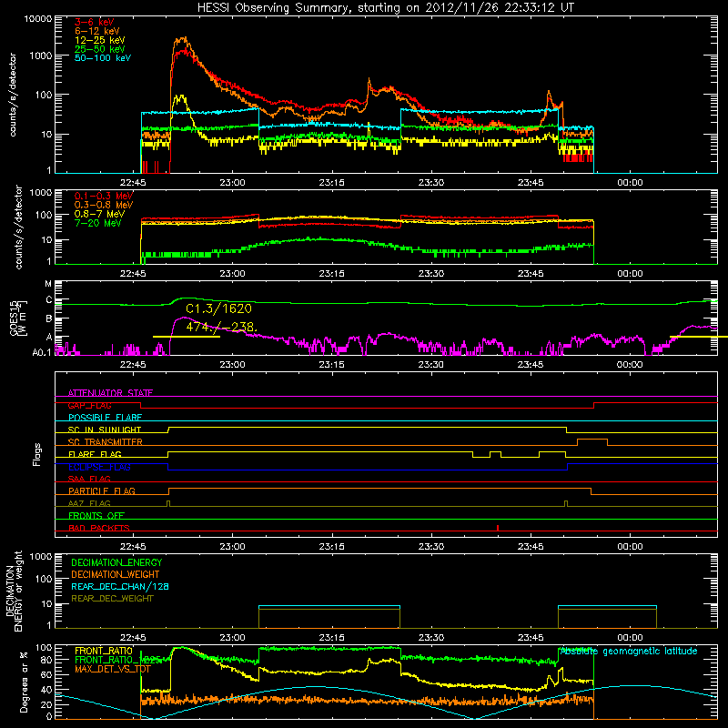Image resolution: width=728 pixels, height=728 pixels.
Task: Click the 00:00 tick under the GOES panel
Action: coord(630,365)
